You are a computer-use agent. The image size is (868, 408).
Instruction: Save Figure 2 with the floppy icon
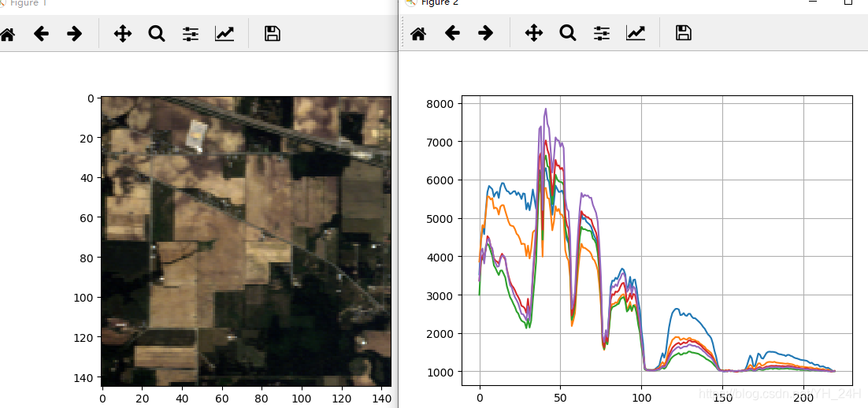point(683,33)
